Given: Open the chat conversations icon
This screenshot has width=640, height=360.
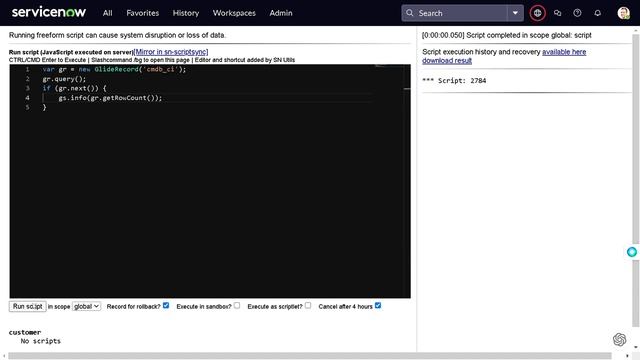Looking at the screenshot, I should [x=557, y=13].
